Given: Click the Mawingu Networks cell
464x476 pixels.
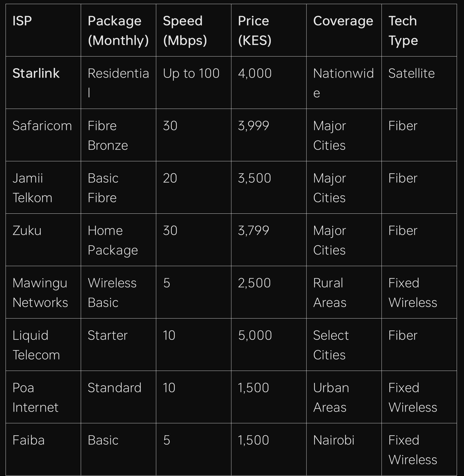Looking at the screenshot, I should click(x=40, y=293).
